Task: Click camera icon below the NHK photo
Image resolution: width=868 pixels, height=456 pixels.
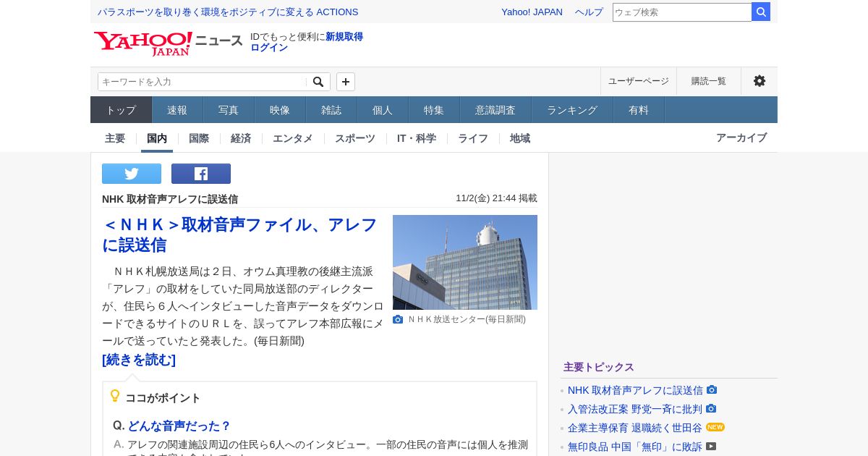Action: (398, 319)
